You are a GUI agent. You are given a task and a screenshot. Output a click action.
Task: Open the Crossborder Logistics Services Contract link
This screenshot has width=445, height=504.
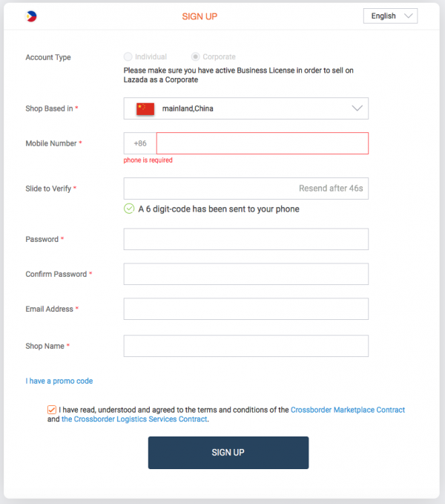134,419
